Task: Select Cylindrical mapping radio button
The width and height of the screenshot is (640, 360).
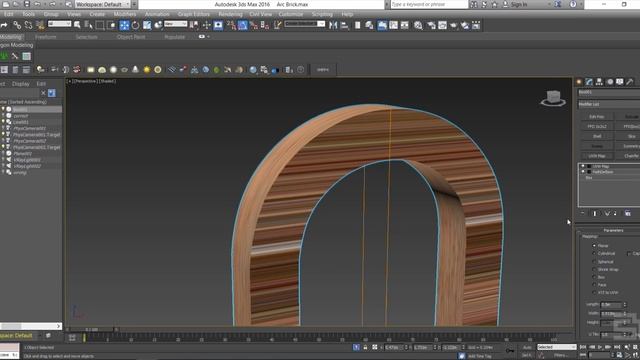Action: (x=594, y=253)
